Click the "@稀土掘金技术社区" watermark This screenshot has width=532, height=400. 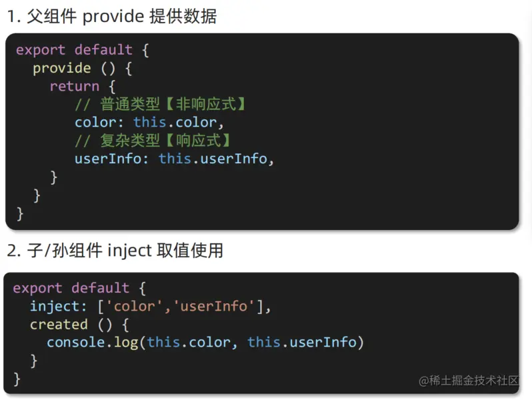tap(469, 380)
